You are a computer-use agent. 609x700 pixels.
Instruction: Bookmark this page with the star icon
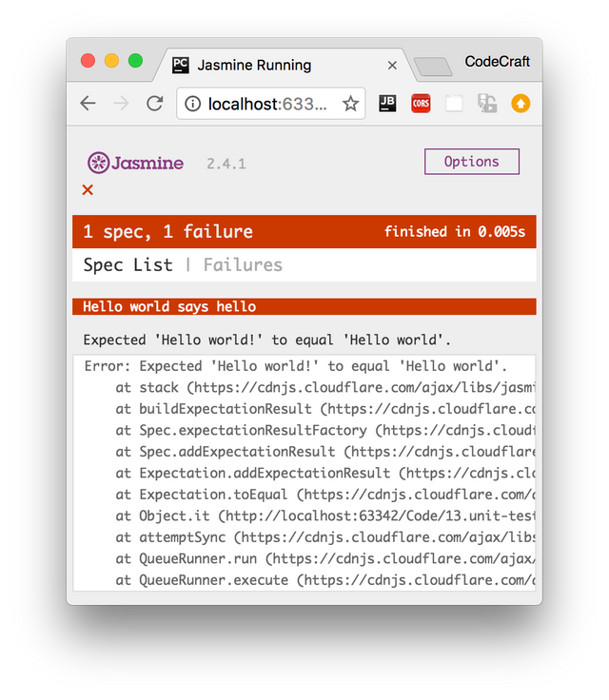coord(350,104)
